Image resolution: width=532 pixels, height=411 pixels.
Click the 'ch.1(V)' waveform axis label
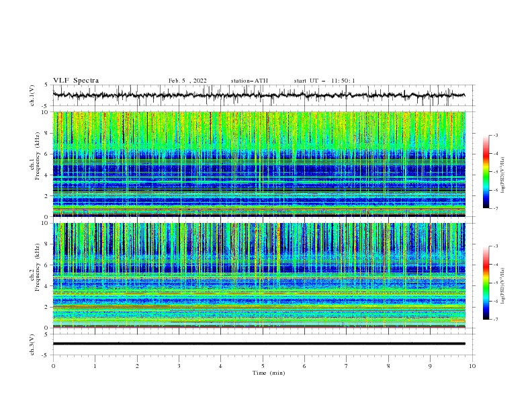click(32, 95)
